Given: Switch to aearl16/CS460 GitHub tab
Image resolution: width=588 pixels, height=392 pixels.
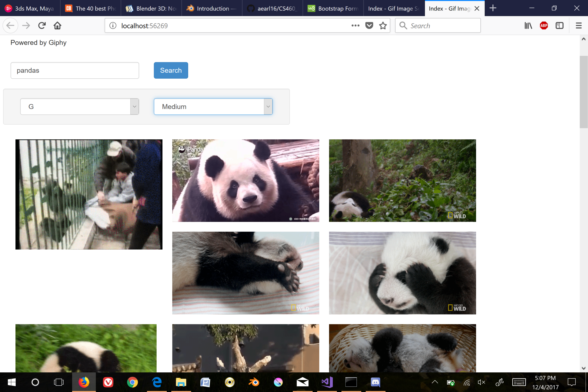Looking at the screenshot, I should 272,8.
